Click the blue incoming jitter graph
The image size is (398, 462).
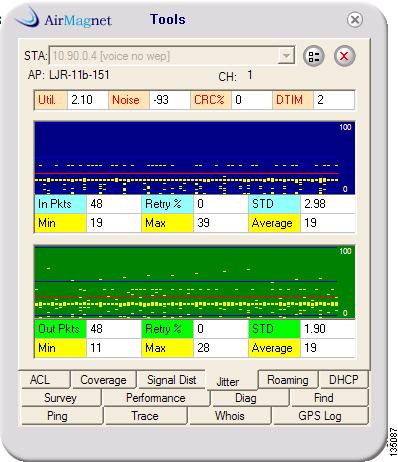[x=195, y=158]
